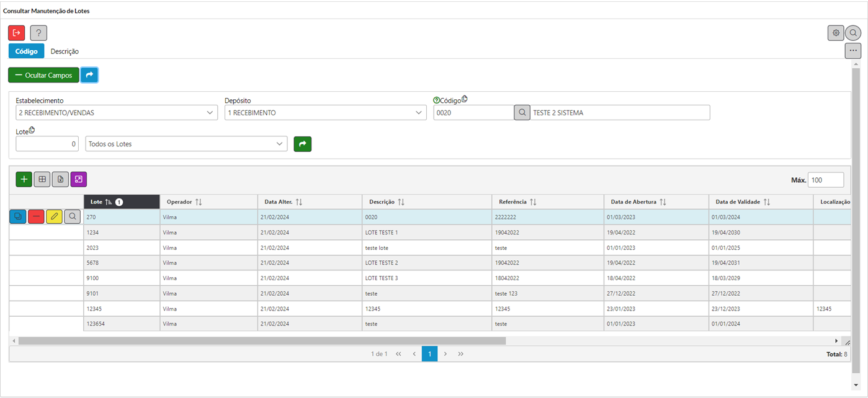Viewport: 868px width, 398px height.
Task: Click the Ocultar Campos button
Action: tap(43, 75)
